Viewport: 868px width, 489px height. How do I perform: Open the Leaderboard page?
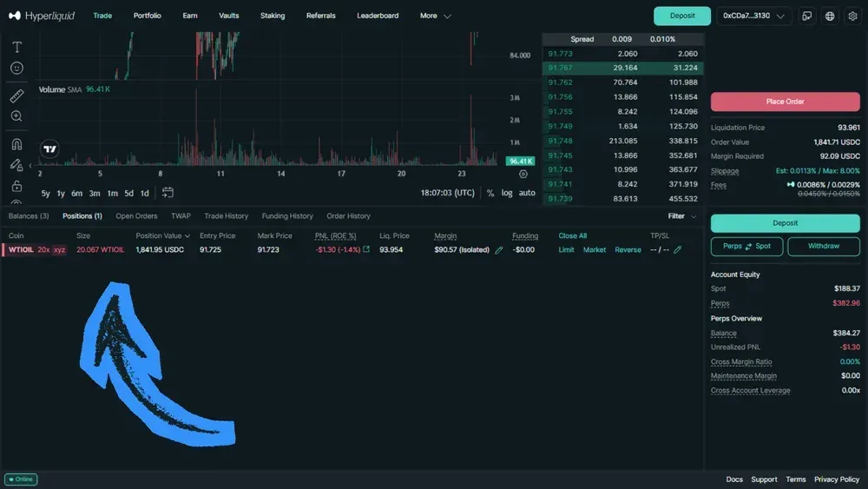coord(378,16)
